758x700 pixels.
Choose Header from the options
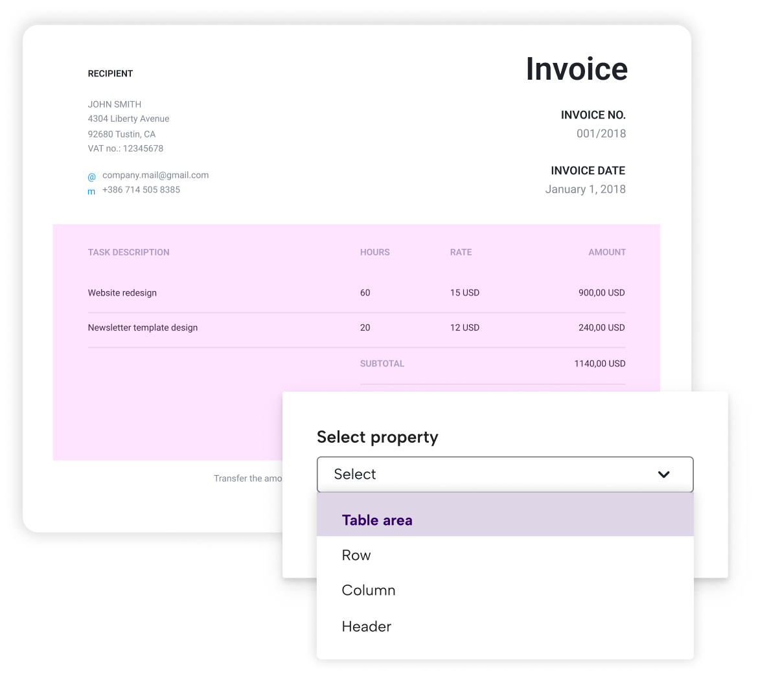point(366,626)
